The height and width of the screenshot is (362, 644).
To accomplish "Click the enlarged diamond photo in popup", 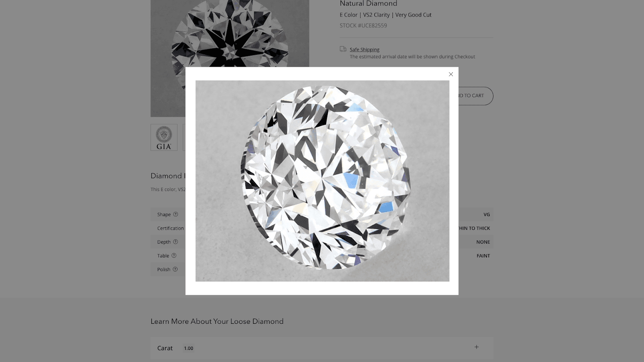I will (322, 181).
